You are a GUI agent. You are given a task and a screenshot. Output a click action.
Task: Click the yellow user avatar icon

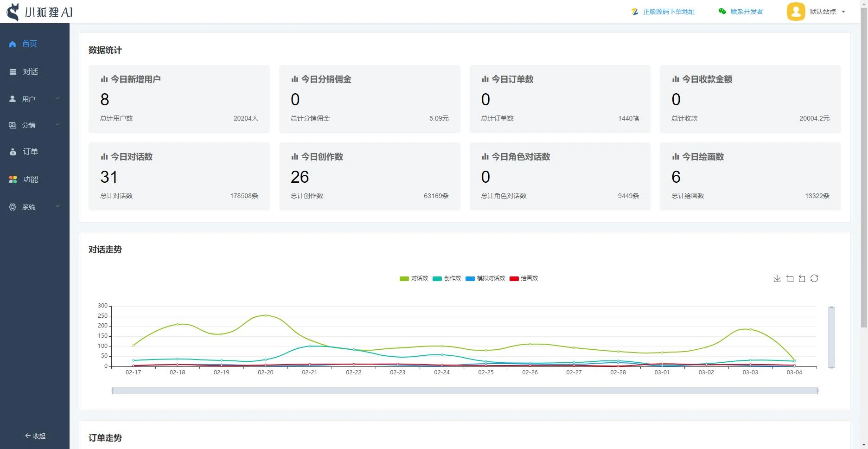[796, 12]
